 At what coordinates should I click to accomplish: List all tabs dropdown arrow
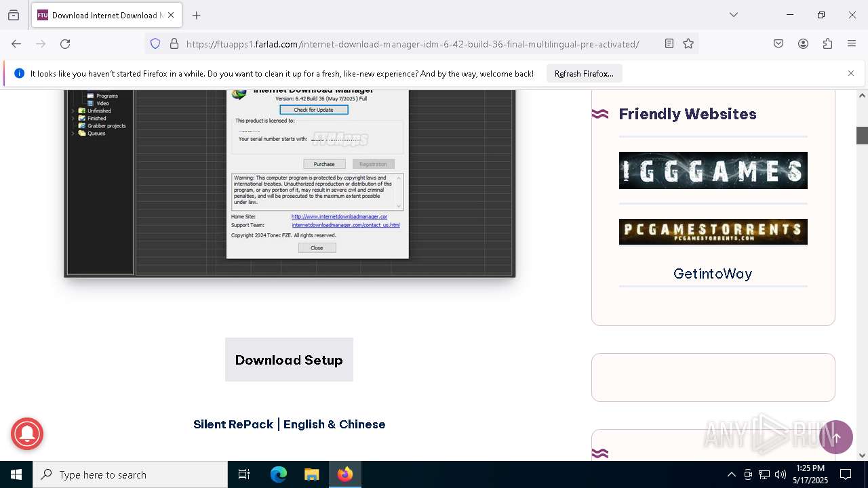click(x=734, y=15)
